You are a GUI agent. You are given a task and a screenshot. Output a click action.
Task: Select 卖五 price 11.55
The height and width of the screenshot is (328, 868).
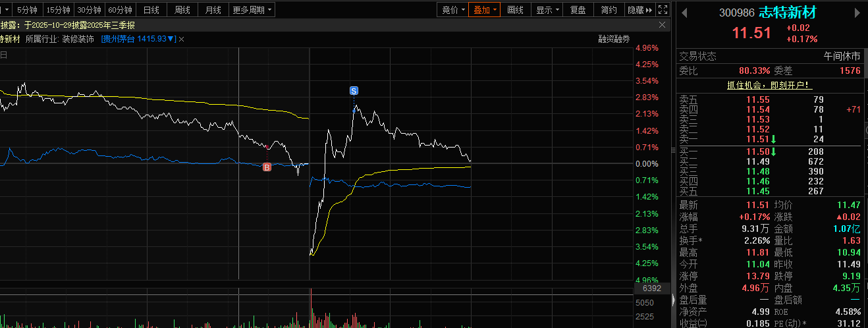coord(757,99)
